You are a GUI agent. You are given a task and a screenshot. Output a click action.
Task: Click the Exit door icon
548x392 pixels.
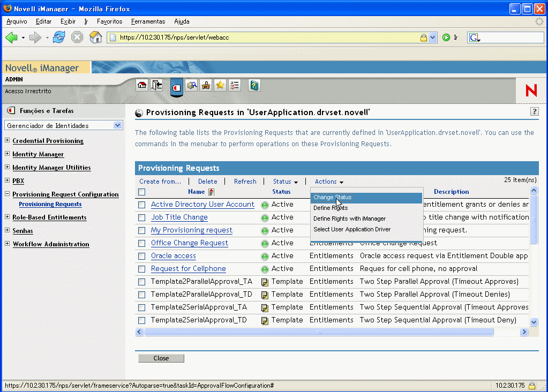point(156,86)
